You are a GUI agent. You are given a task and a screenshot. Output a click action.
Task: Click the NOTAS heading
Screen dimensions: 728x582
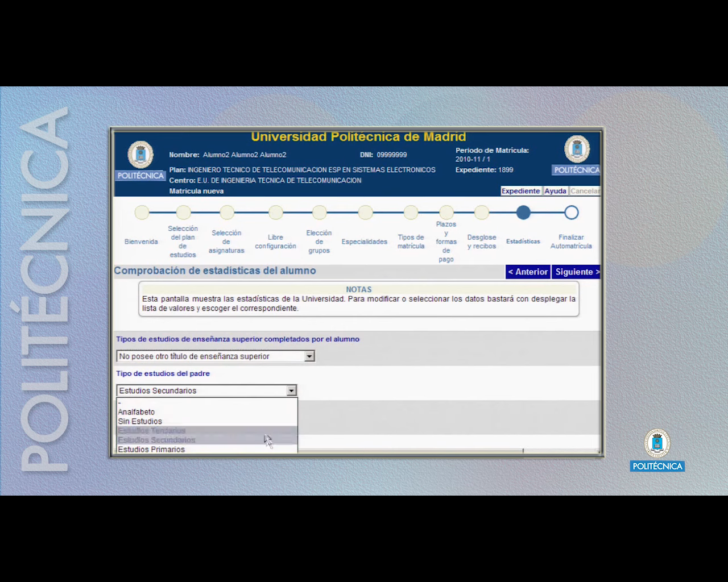359,289
